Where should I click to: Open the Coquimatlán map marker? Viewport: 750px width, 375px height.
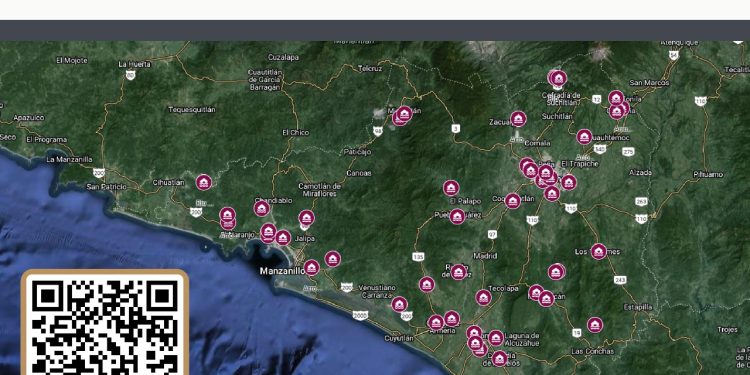pyautogui.click(x=513, y=201)
